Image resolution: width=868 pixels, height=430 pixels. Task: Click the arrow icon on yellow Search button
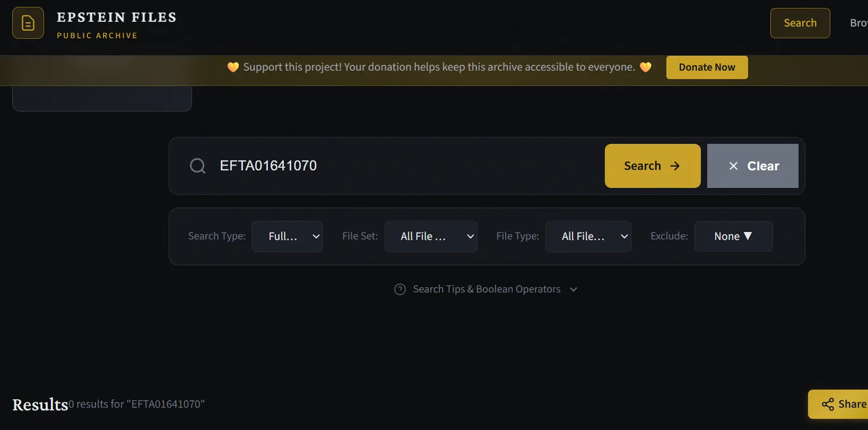tap(675, 166)
